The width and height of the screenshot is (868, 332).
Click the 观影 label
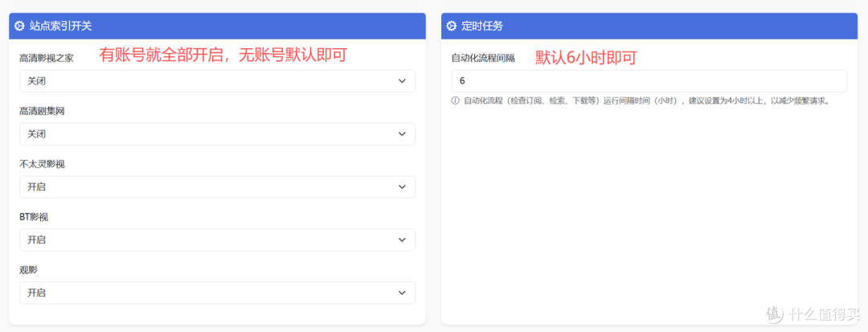tap(28, 270)
